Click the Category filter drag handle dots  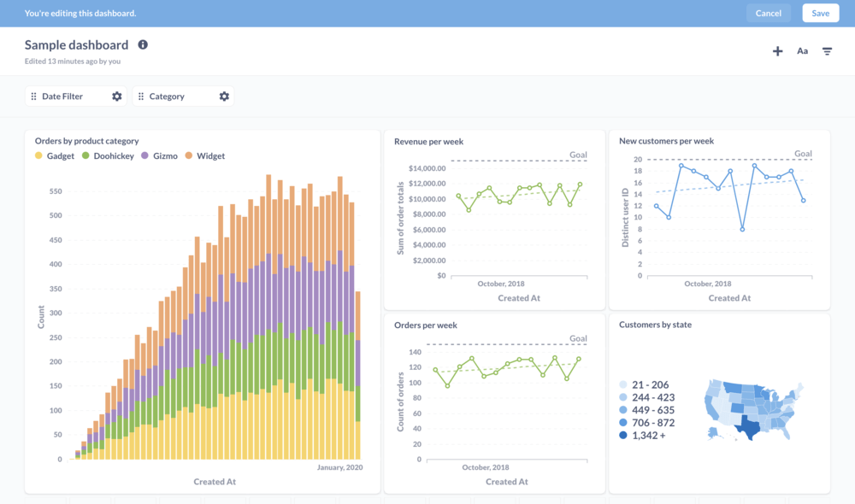(139, 97)
